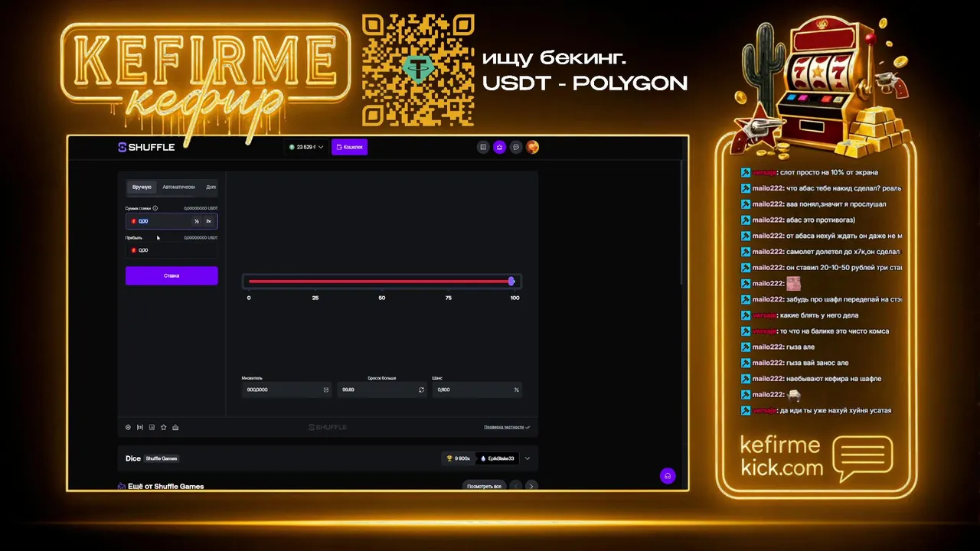
Task: Toggle theatre mode icon in game footer
Action: tap(140, 427)
